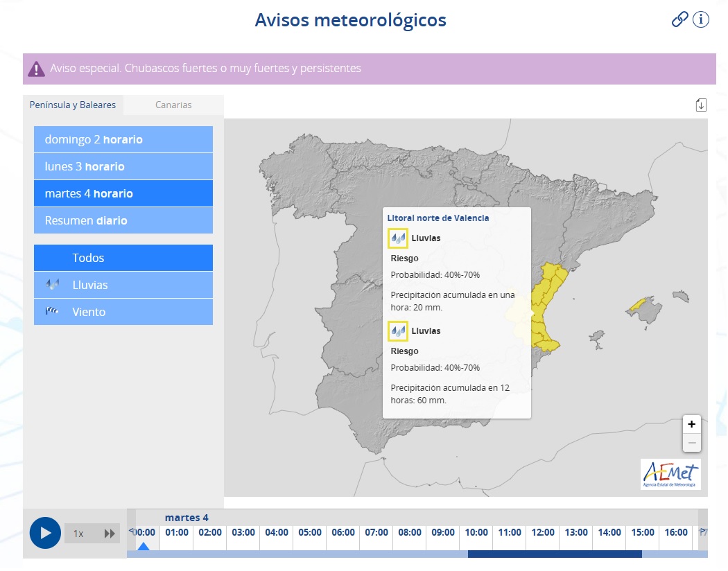Filter warnings by Viento
728x571 pixels.
click(x=123, y=312)
